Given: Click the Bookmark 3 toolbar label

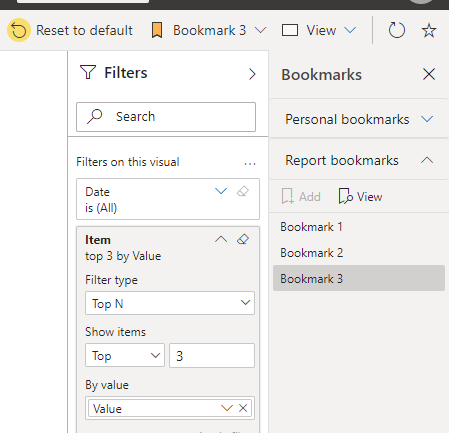Looking at the screenshot, I should pos(209,30).
